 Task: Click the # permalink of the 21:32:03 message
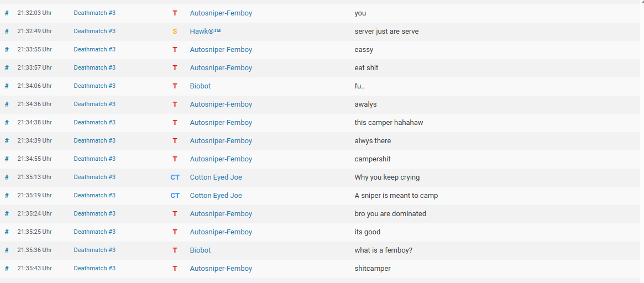tap(7, 13)
